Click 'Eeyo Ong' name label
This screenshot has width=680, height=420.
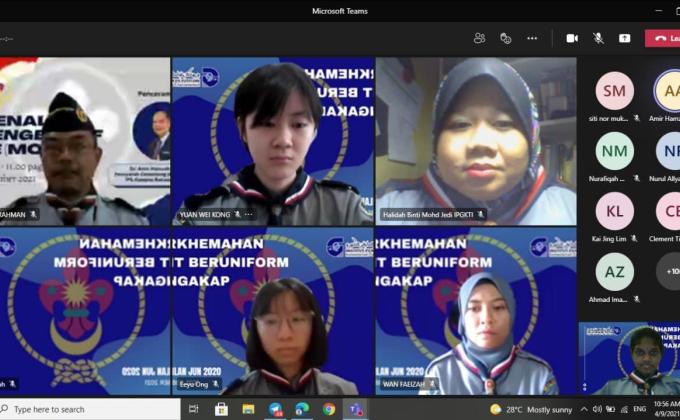click(194, 384)
